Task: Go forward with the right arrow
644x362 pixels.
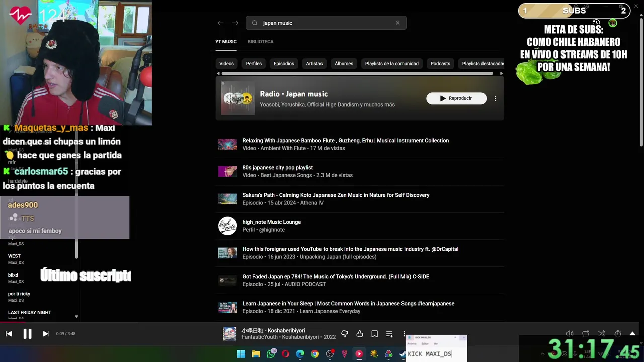Action: click(x=235, y=23)
